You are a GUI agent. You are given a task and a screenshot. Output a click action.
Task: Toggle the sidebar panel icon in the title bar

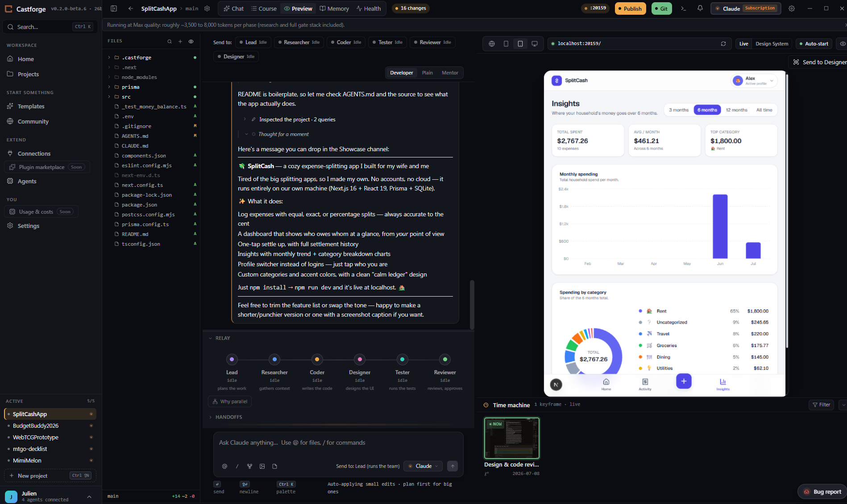[114, 8]
